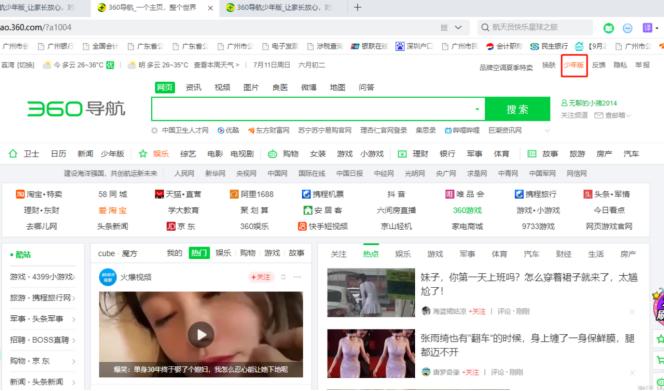664x391 pixels.
Task: Open the 汽车 news feed tab
Action: coord(531,254)
